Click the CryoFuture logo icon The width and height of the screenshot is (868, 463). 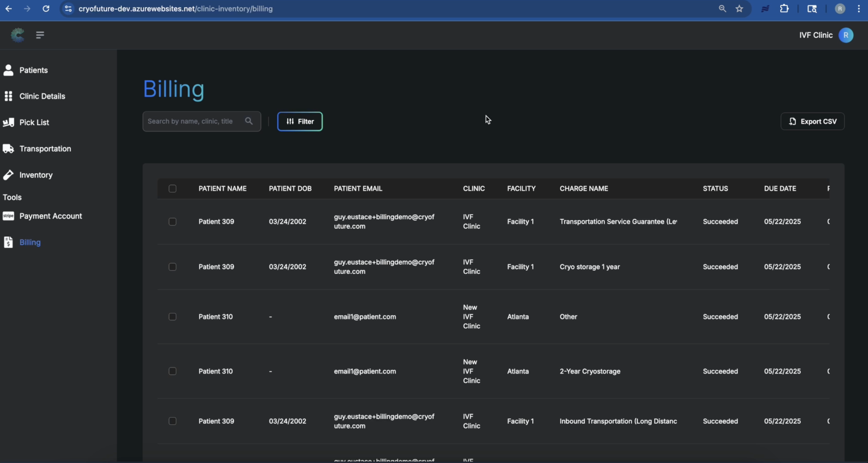point(18,35)
